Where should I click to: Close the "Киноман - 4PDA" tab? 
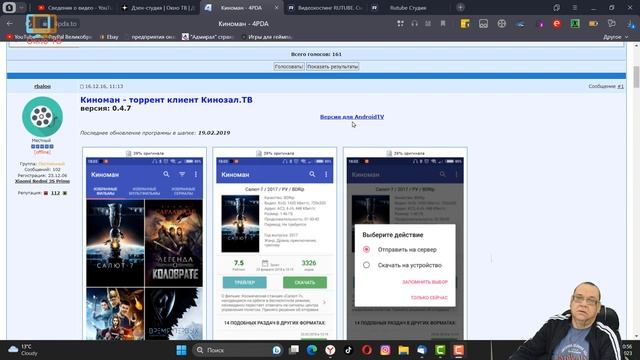click(276, 8)
